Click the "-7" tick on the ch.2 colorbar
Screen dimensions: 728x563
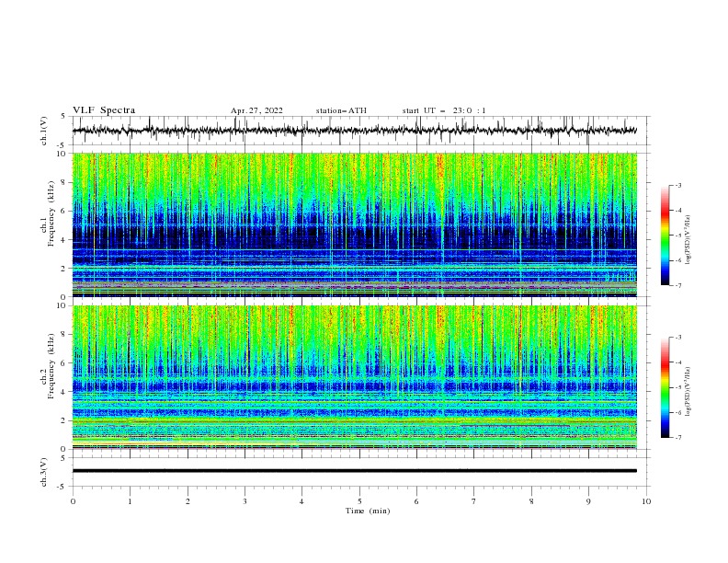point(678,438)
